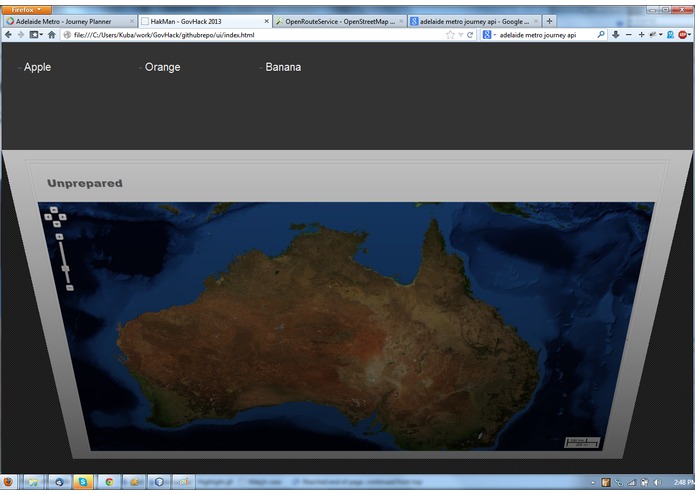Screen dimensions: 695x494
Task: Zoom out using the map minus button
Action: pos(70,288)
